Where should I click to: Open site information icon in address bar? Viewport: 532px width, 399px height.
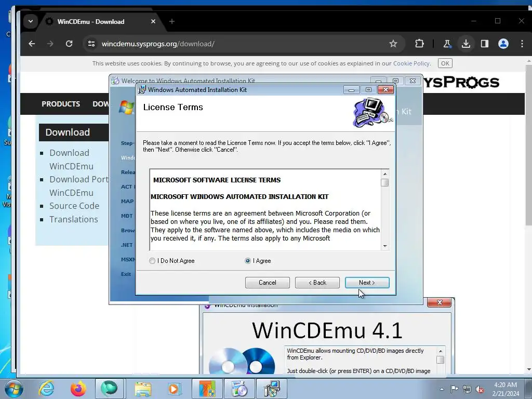pos(91,44)
